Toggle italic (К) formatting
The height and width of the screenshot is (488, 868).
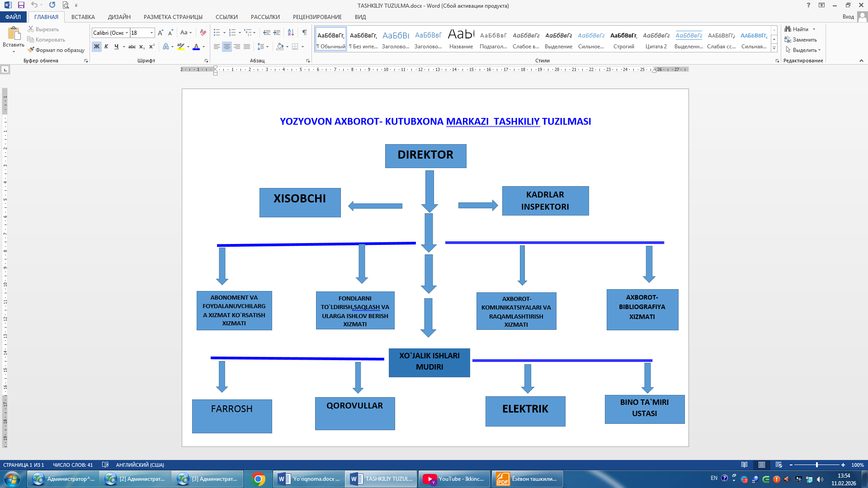[x=106, y=47]
